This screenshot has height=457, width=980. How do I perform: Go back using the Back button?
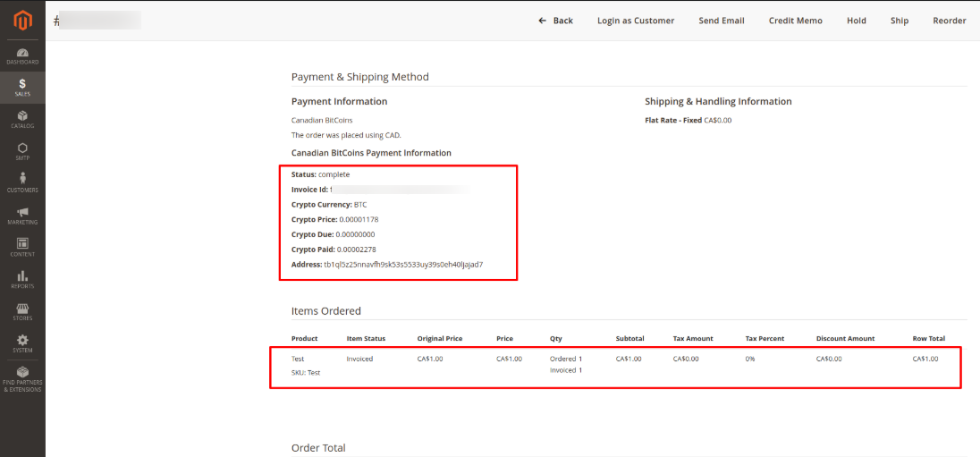point(555,21)
